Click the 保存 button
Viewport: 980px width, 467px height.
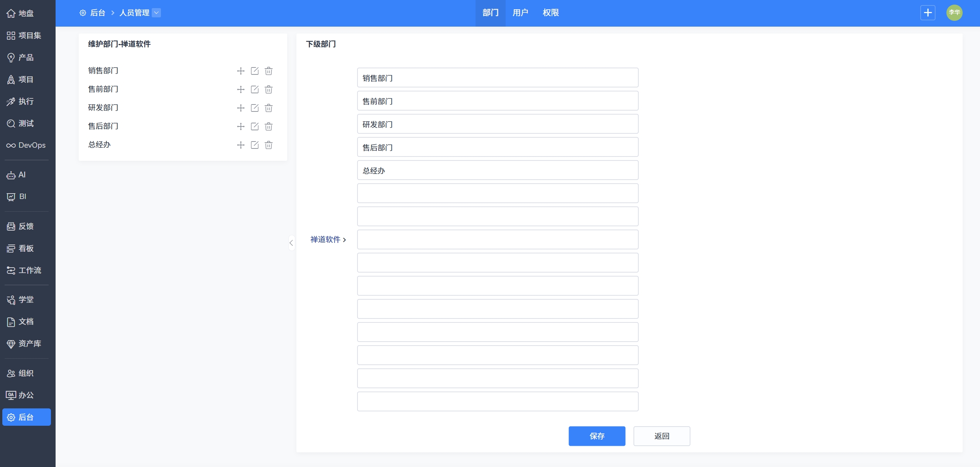point(597,436)
